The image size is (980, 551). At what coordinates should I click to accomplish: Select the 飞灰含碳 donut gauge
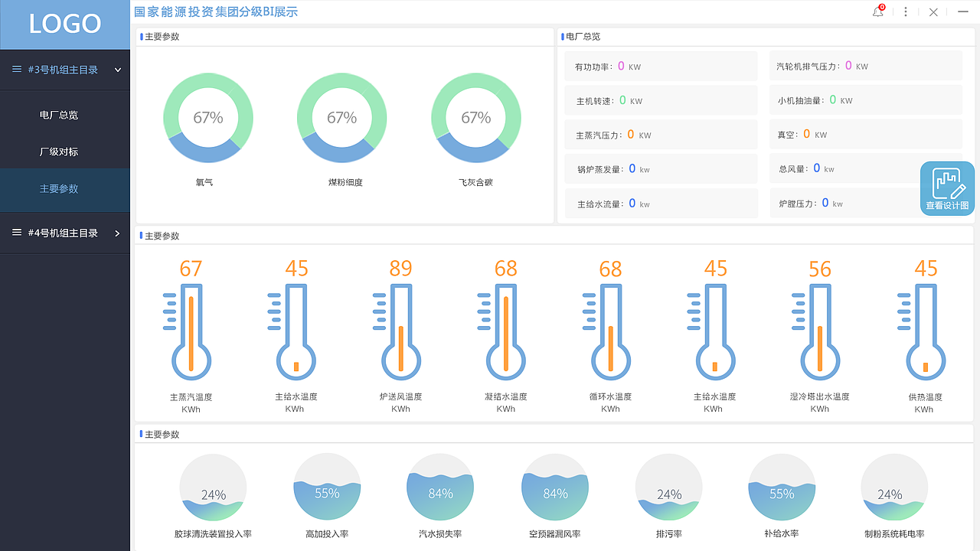476,118
